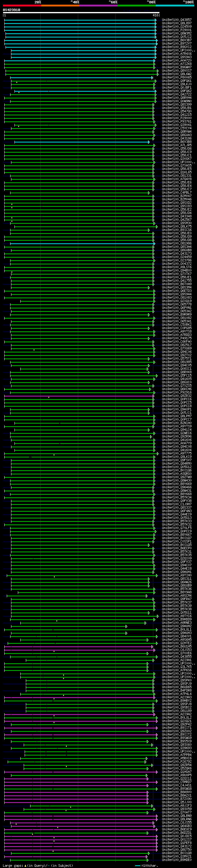Open hit UniRef100_P29001
The width and height of the screenshot is (197, 868).
pos(176,30)
